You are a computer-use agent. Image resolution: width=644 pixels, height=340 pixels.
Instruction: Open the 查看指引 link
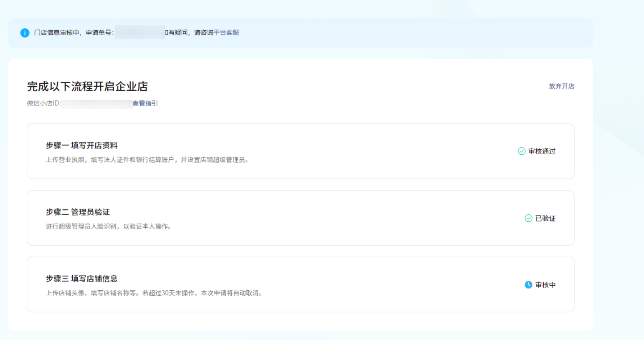(145, 103)
